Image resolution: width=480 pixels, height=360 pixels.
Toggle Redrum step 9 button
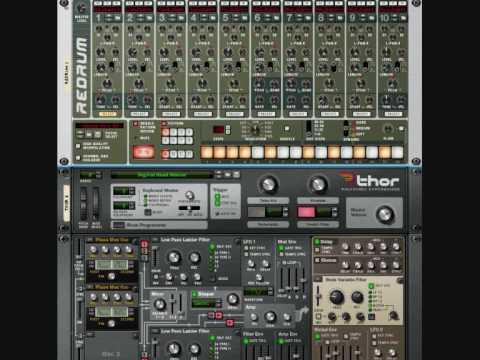pos(308,152)
